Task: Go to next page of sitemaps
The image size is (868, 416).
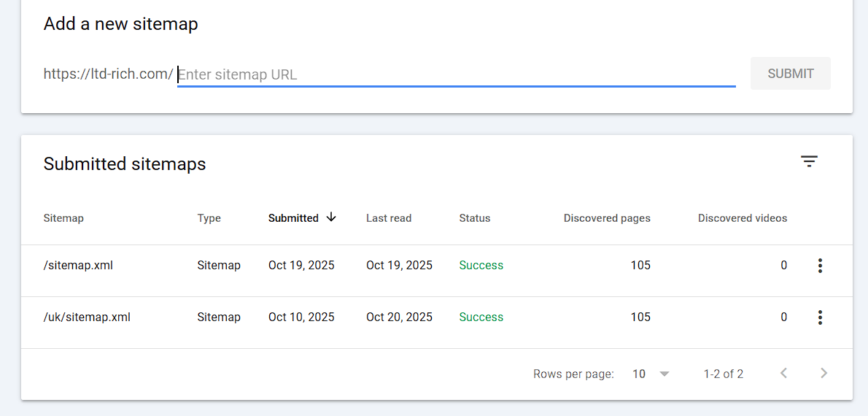Action: (824, 374)
